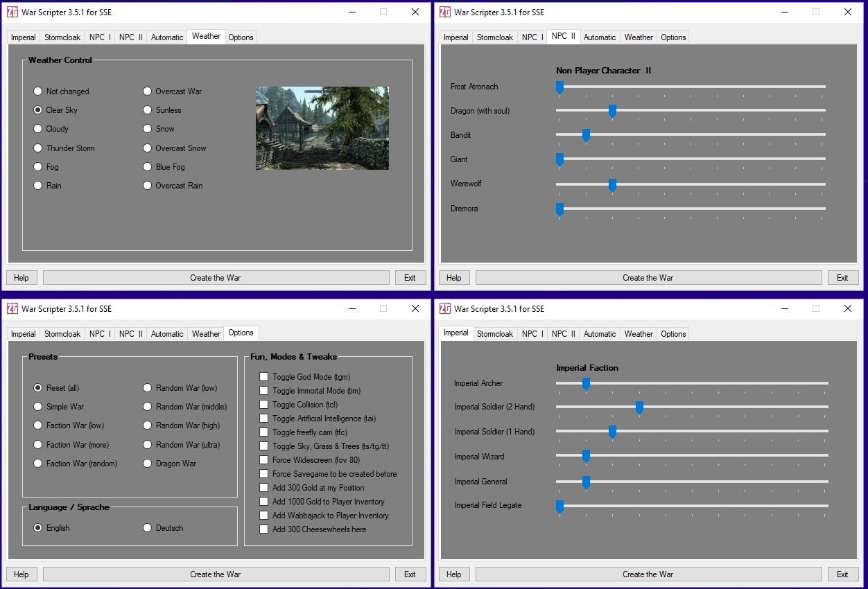
Task: Open Automatic tab in the Imperial Faction window
Action: point(600,334)
